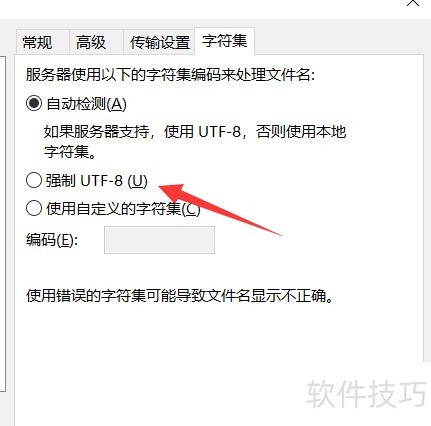Click the 自动检测(A) label text

87,104
